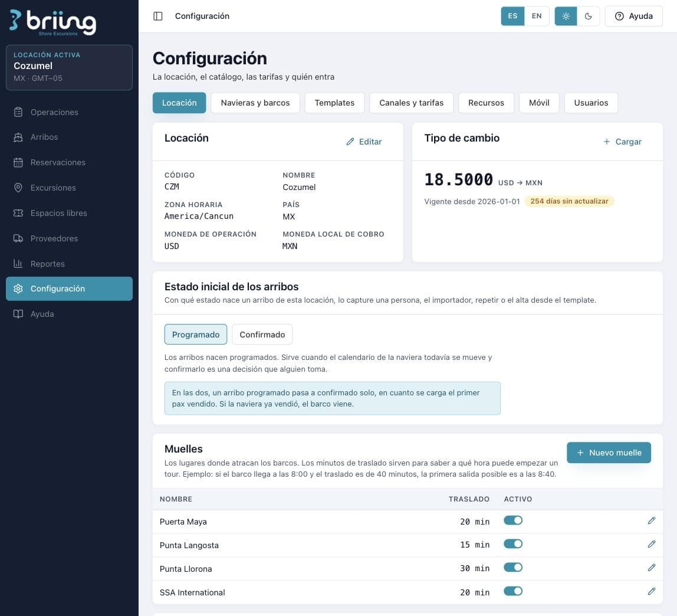This screenshot has width=677, height=616.
Task: Click America/Cancun time zone value
Action: [199, 216]
